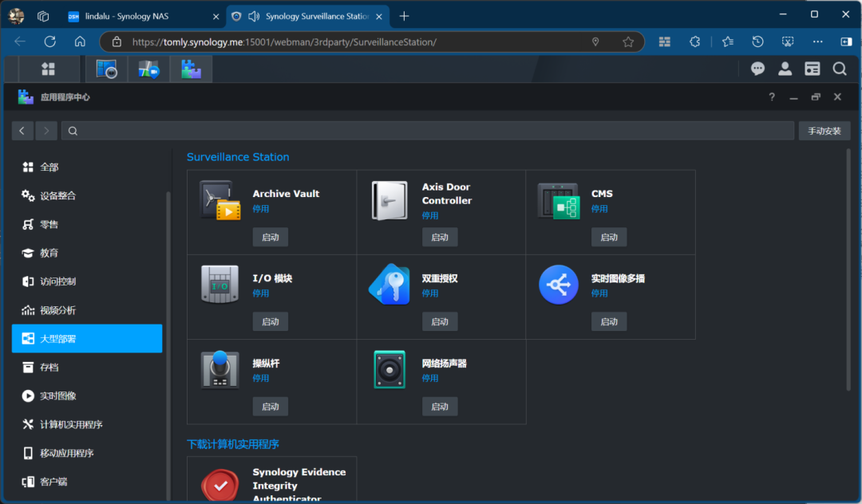
Task: Open notifications speech bubble icon
Action: point(757,69)
